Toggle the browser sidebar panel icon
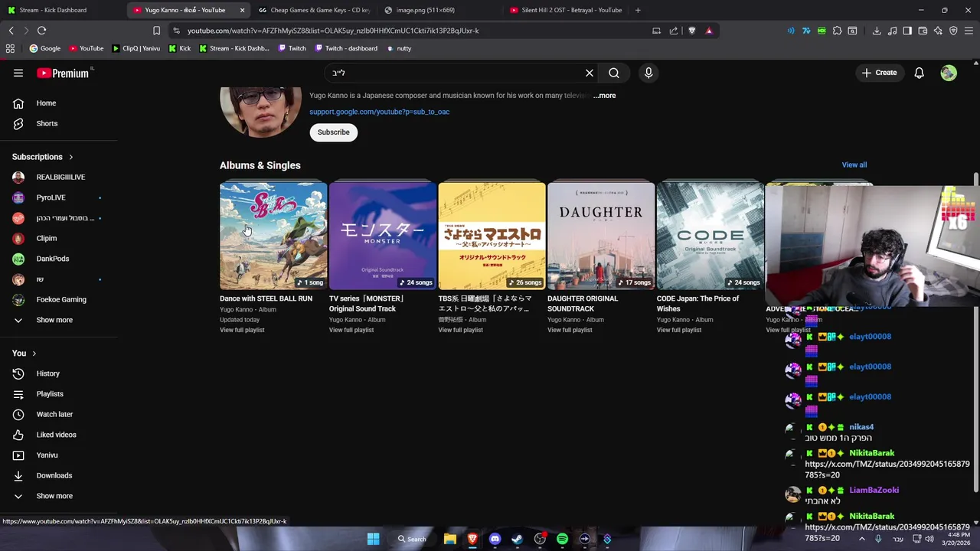This screenshot has height=551, width=980. (x=907, y=31)
